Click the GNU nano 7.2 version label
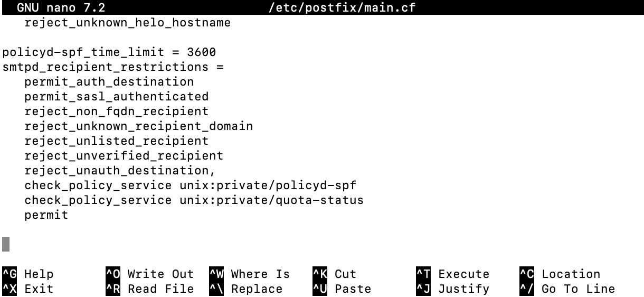This screenshot has width=644, height=297. [x=61, y=8]
